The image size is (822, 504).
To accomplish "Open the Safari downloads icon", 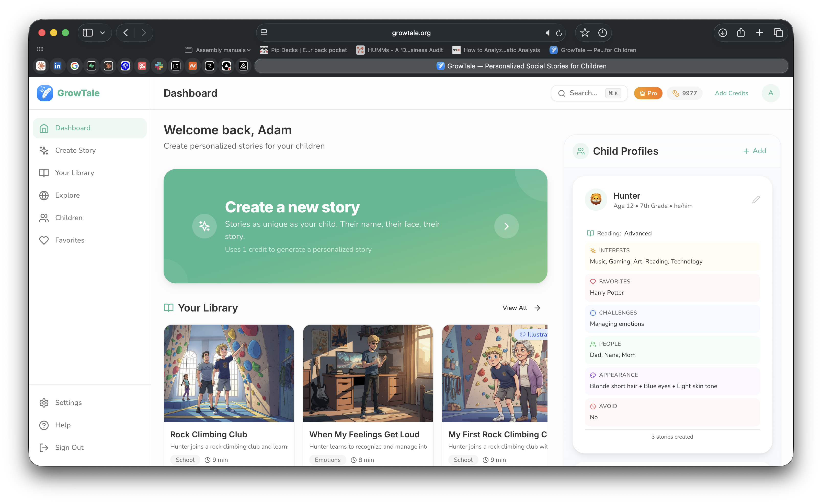I will [x=723, y=33].
